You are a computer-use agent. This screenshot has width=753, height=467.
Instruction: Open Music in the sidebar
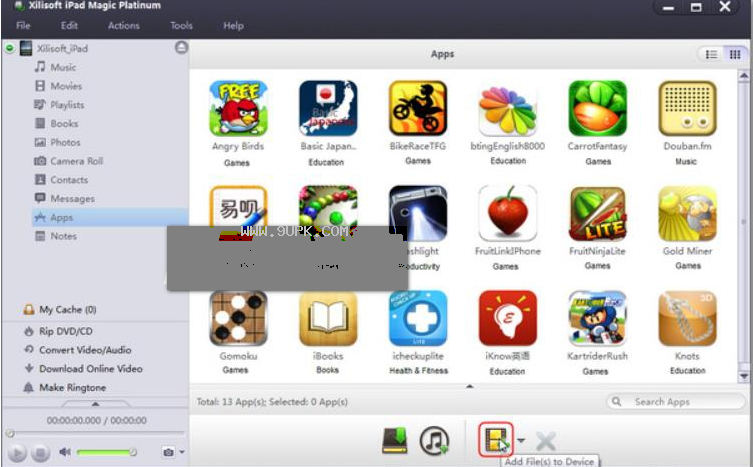pyautogui.click(x=63, y=67)
